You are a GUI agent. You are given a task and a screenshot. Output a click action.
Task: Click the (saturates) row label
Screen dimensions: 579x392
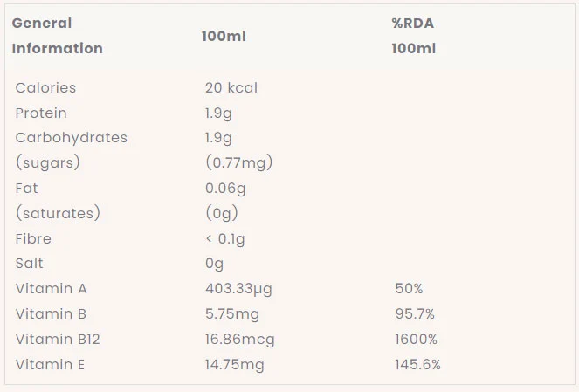(x=58, y=213)
